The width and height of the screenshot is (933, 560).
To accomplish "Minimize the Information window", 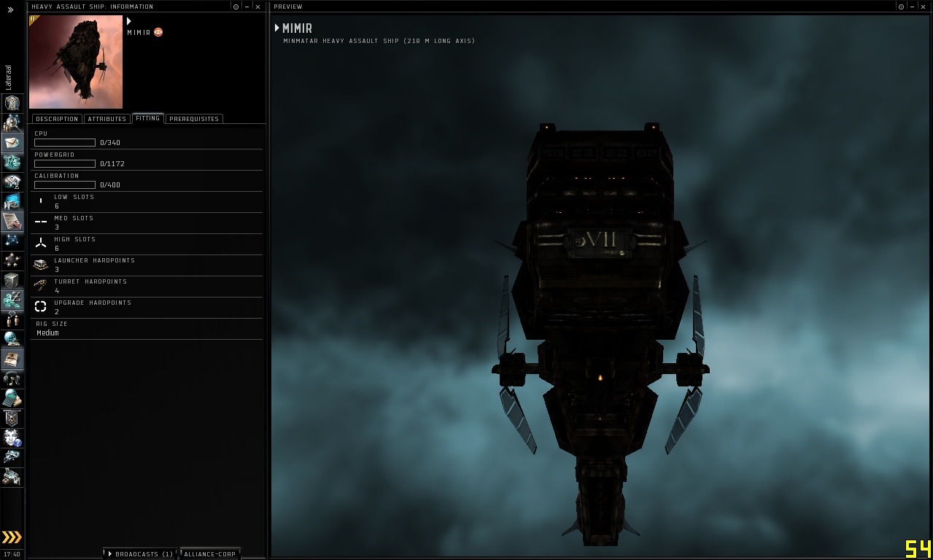I will (x=247, y=7).
